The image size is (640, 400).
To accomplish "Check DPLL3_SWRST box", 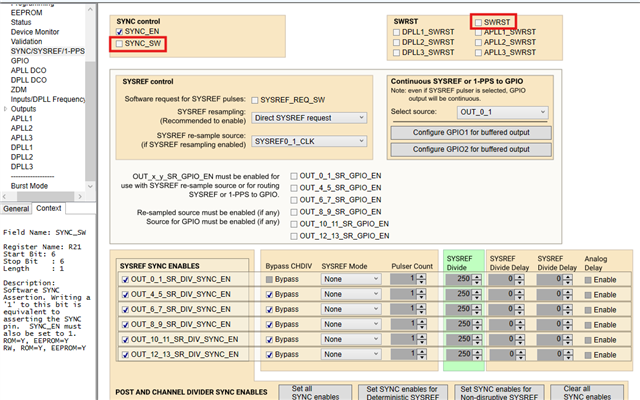I will pyautogui.click(x=396, y=53).
